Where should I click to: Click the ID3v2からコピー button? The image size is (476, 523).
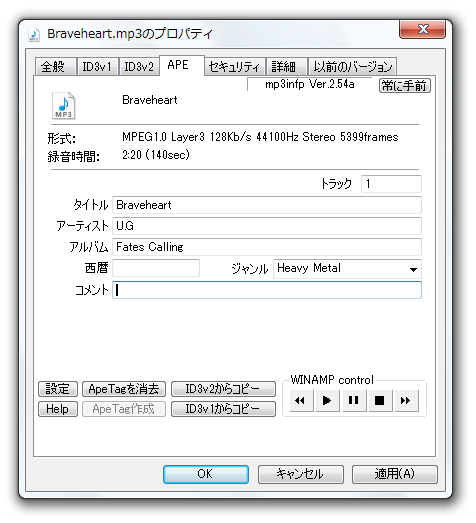[x=223, y=389]
